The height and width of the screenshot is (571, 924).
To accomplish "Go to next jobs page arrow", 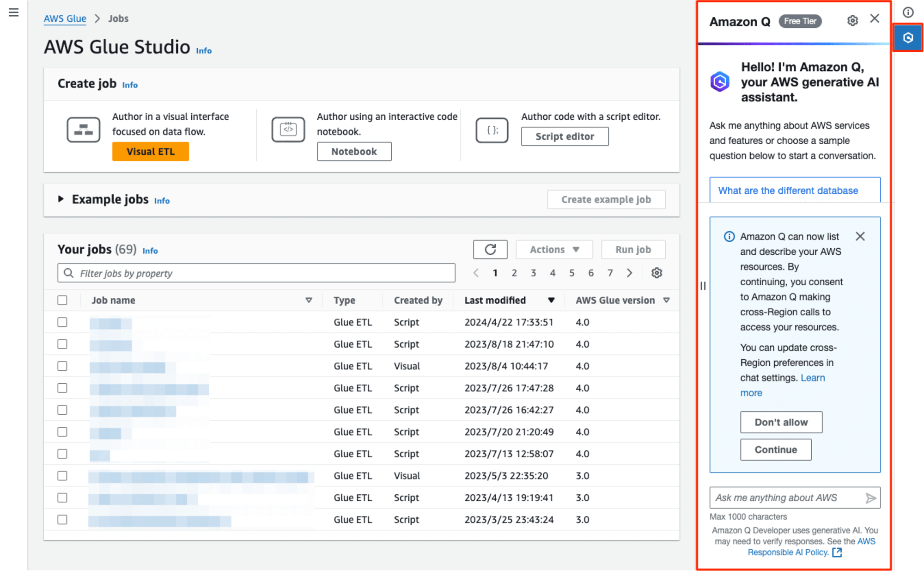I will pyautogui.click(x=629, y=273).
